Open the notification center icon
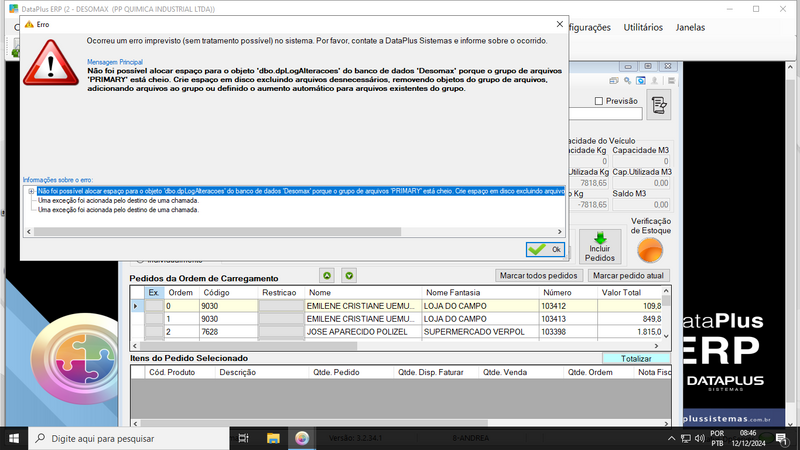The width and height of the screenshot is (800, 450). point(781,438)
